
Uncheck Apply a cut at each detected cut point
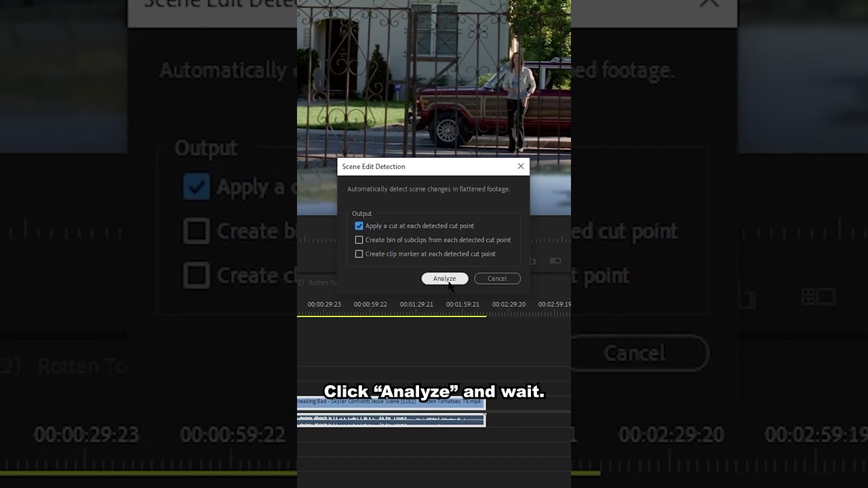pos(359,226)
